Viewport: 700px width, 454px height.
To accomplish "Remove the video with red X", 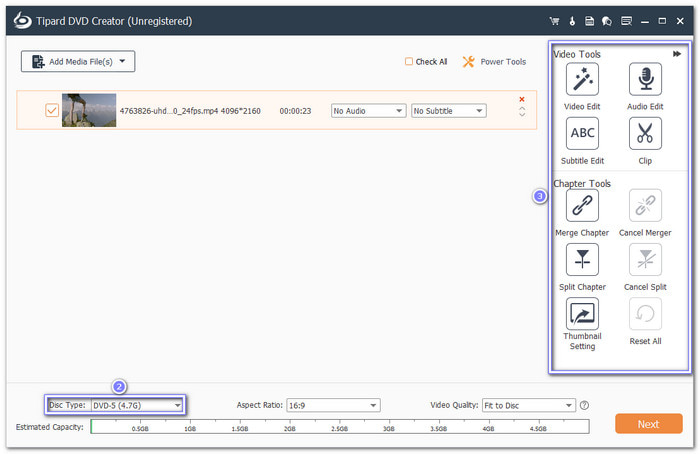I will 521,99.
